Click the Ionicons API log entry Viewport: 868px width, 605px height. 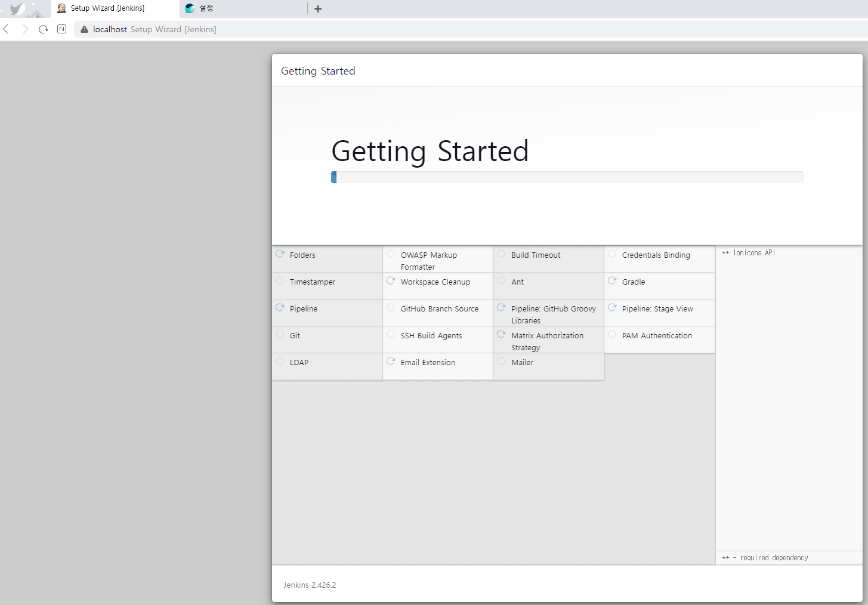tap(749, 253)
